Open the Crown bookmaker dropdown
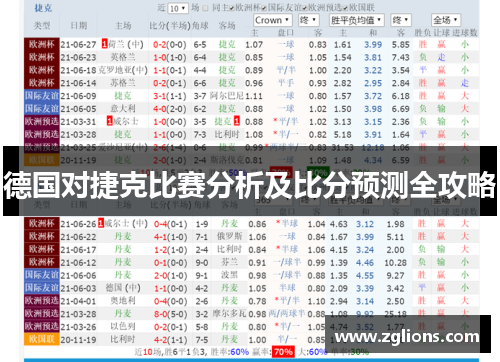 273,20
